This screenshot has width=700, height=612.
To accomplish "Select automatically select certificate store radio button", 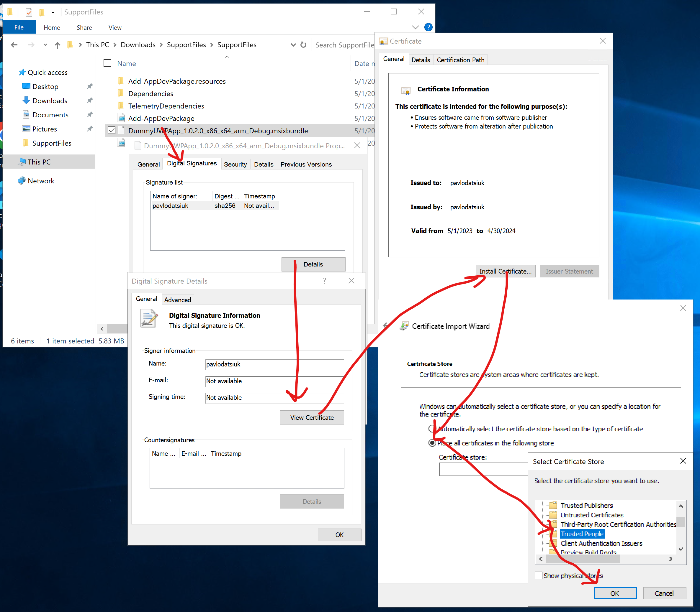I will [x=432, y=429].
